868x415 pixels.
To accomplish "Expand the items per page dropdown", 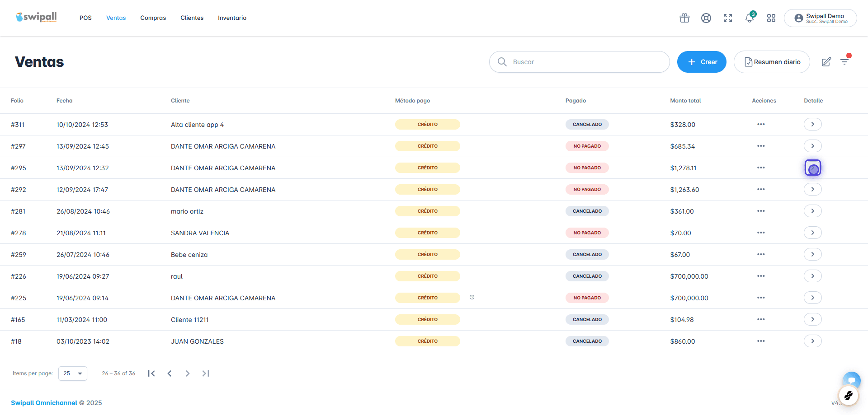I will click(73, 373).
